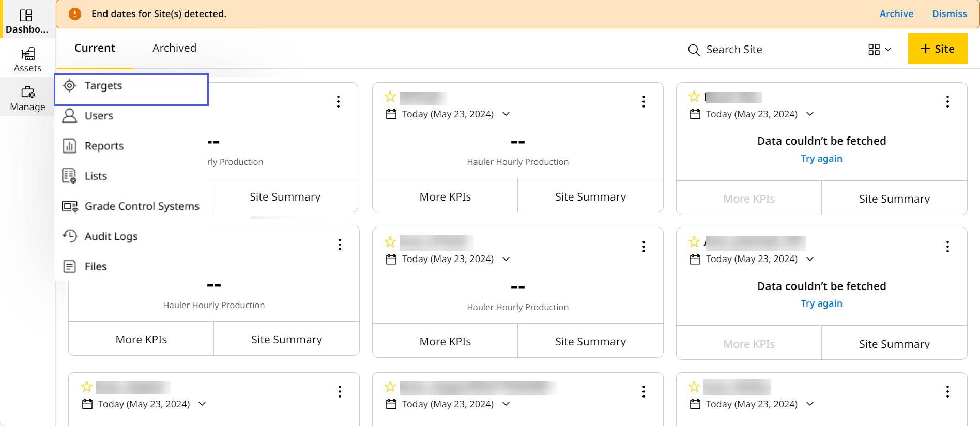
Task: Expand date dropdown on bottom-left site card
Action: click(x=202, y=404)
